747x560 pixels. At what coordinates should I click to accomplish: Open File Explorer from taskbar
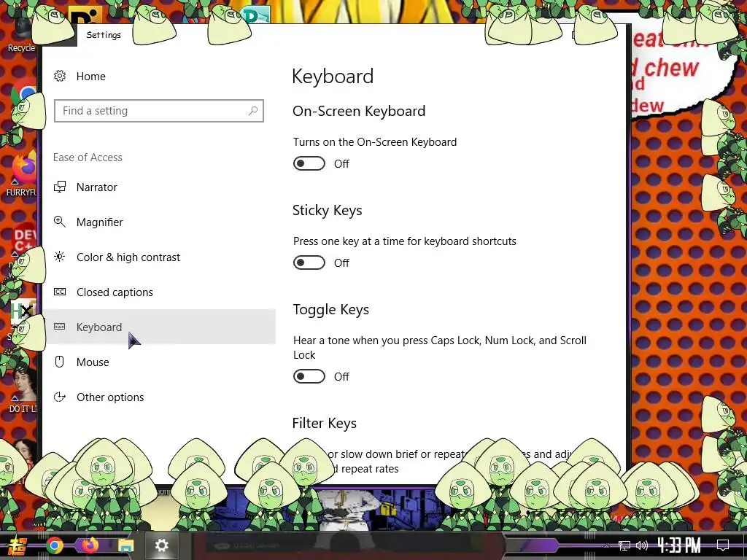[125, 545]
